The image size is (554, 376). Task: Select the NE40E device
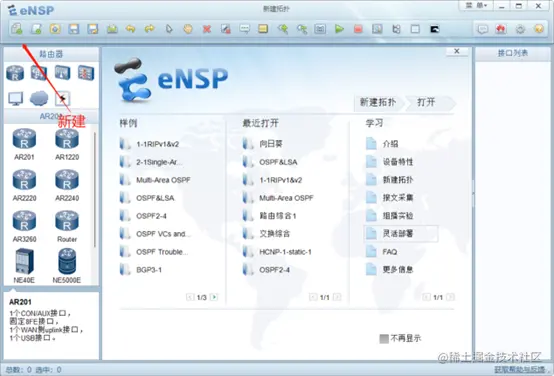[24, 266]
